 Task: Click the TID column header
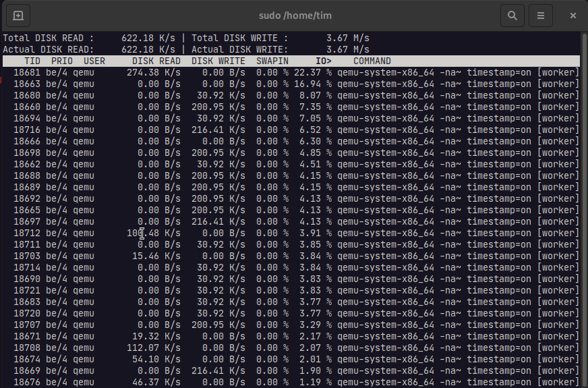32,61
